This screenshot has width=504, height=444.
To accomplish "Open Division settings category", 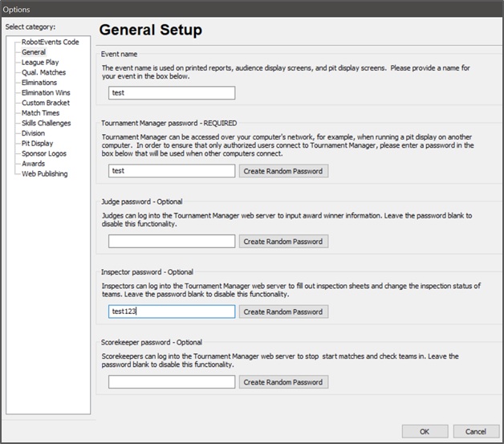I will click(34, 133).
